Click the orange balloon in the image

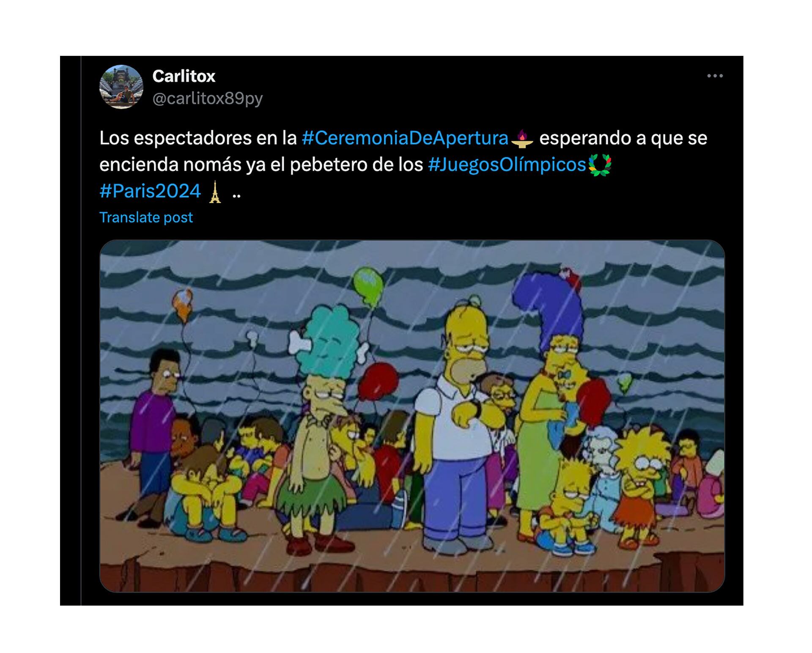(x=182, y=305)
